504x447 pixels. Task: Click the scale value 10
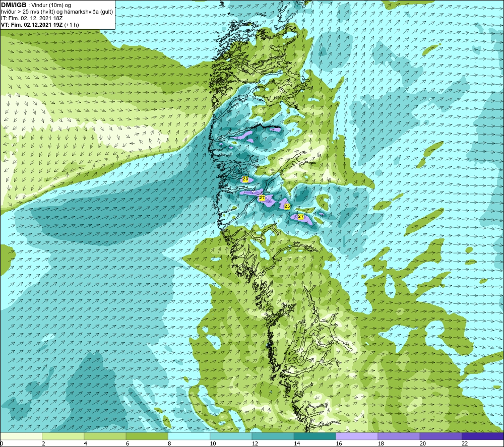point(213,443)
